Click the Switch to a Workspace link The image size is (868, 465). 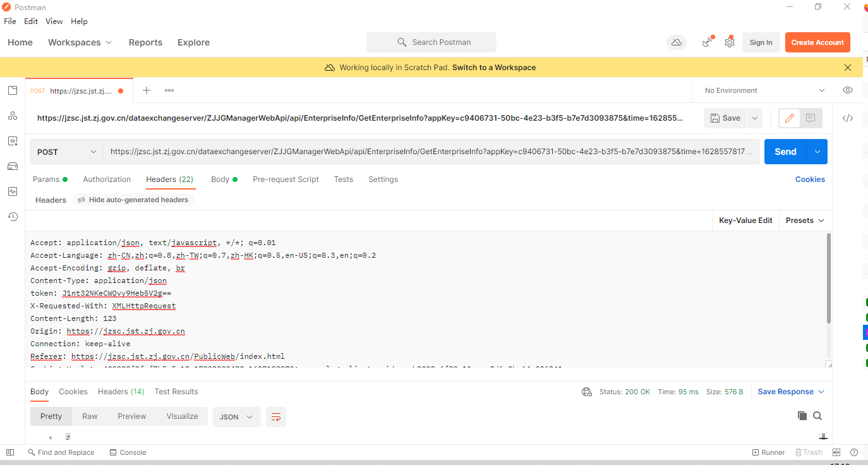[x=494, y=68]
